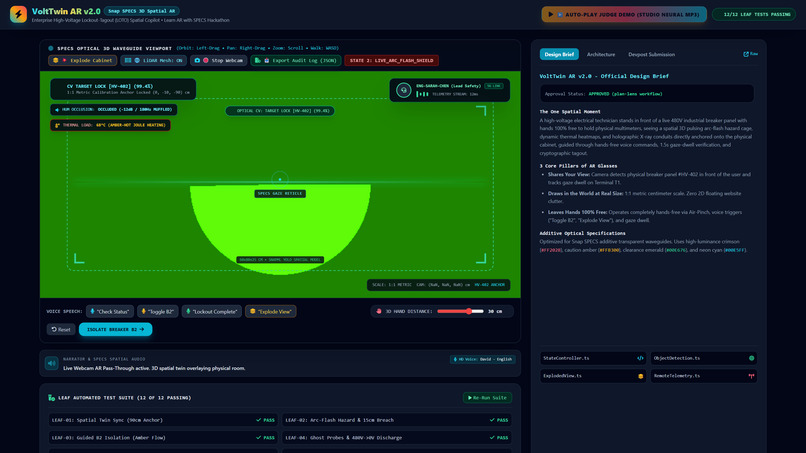Viewport: 806px width, 453px height.
Task: Trigger the "Toggle B2" voice command
Action: coord(157,311)
